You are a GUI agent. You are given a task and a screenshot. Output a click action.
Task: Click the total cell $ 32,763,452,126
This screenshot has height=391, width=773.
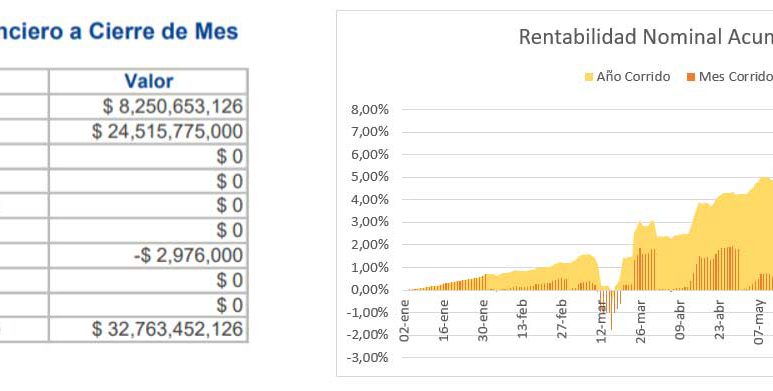point(148,329)
